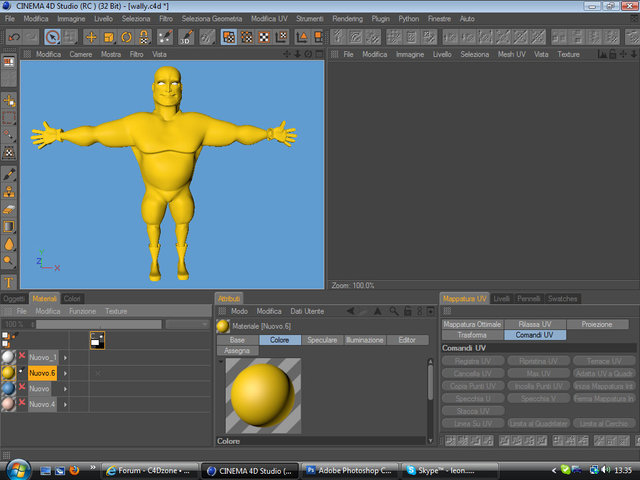Expand the Nuovo_1 material arrow

[x=66, y=357]
